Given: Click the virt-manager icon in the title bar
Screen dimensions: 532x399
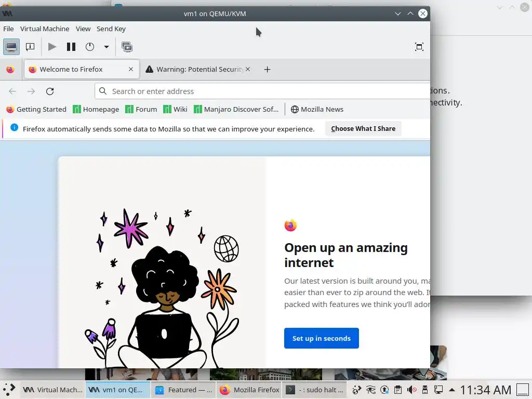Looking at the screenshot, I should pyautogui.click(x=7, y=14).
